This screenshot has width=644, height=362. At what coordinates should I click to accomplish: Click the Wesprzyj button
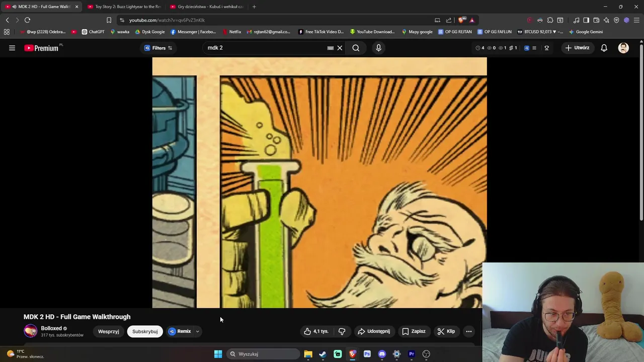(x=109, y=331)
